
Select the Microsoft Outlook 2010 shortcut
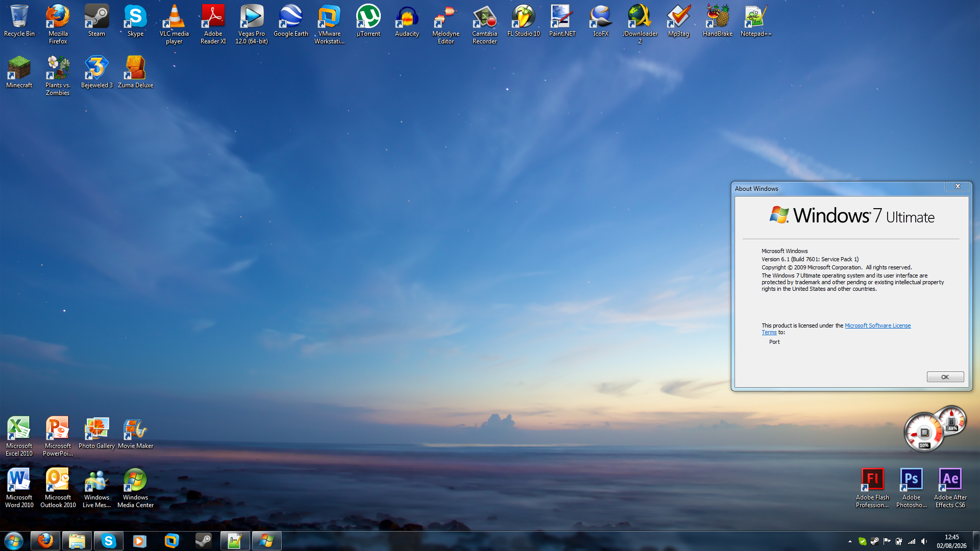point(58,488)
